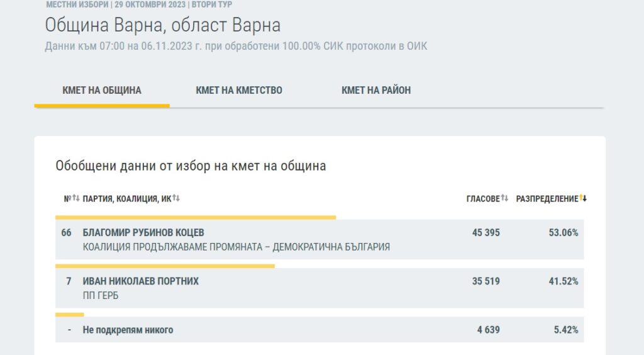Toggle РАЗПРЕДЕЛЕНИЕ sort direction arrows
Viewport: 644px width, 355px height.
(583, 198)
